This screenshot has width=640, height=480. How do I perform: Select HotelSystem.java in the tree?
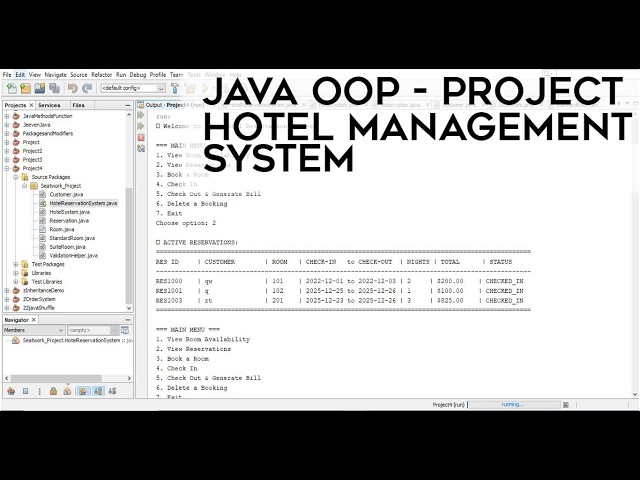[69, 212]
